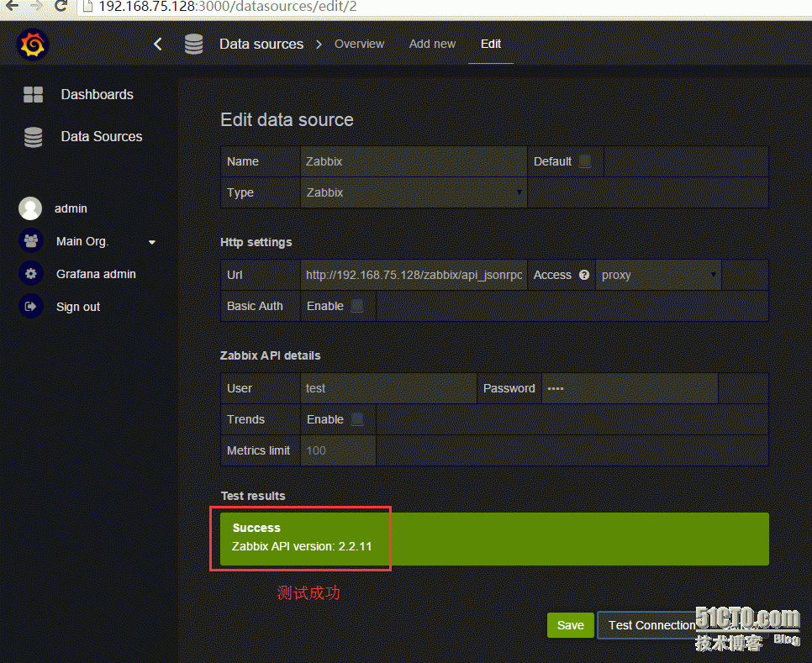Screen dimensions: 812x663
Task: Click the 'Basic Auth' row label
Action: pos(255,306)
